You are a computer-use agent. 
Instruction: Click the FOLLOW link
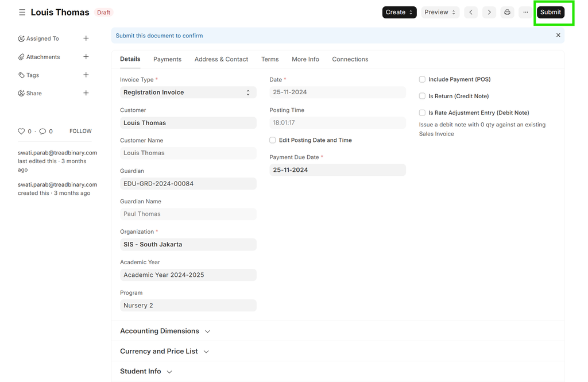80,132
